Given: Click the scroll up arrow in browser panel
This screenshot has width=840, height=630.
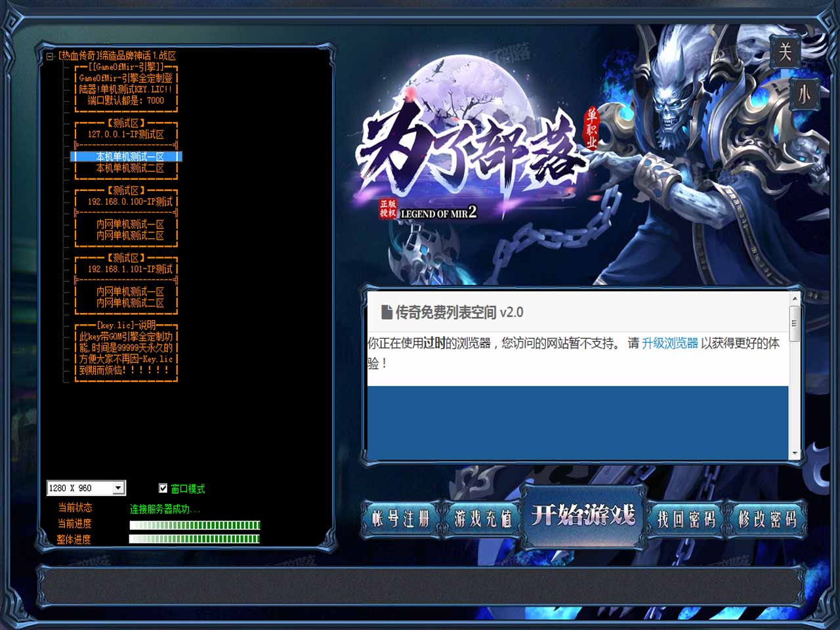Looking at the screenshot, I should [x=795, y=299].
